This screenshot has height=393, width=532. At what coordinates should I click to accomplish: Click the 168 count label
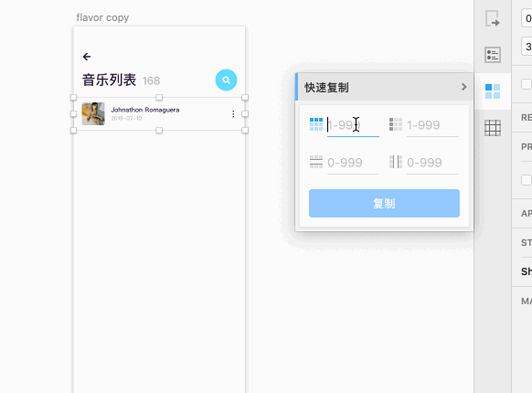(x=152, y=80)
